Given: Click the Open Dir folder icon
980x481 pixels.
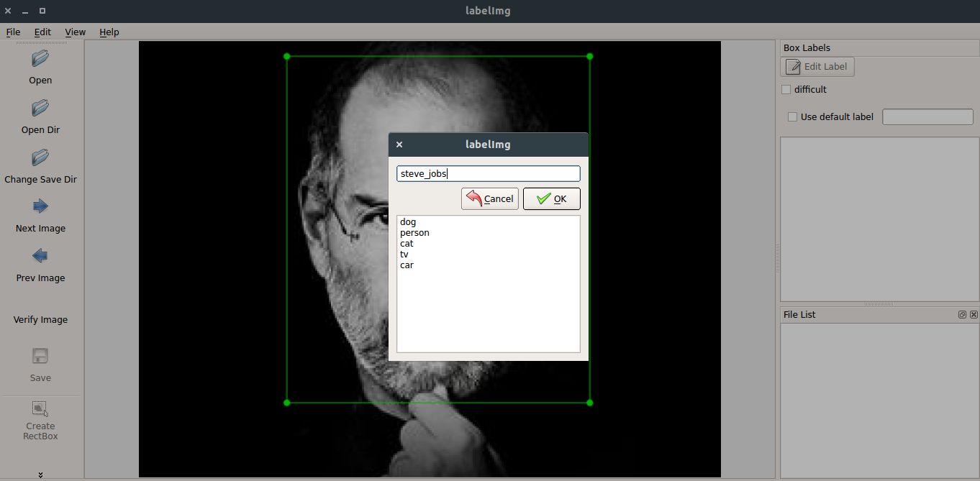Looking at the screenshot, I should coord(40,108).
